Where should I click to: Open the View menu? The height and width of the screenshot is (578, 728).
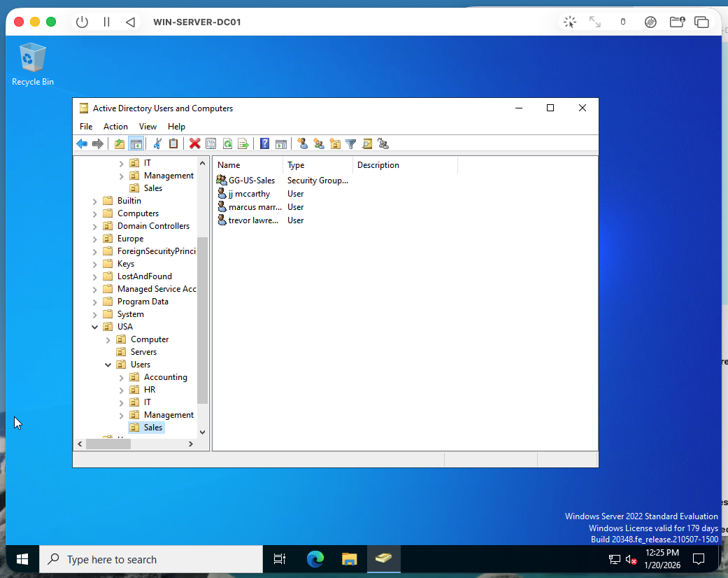pos(148,127)
